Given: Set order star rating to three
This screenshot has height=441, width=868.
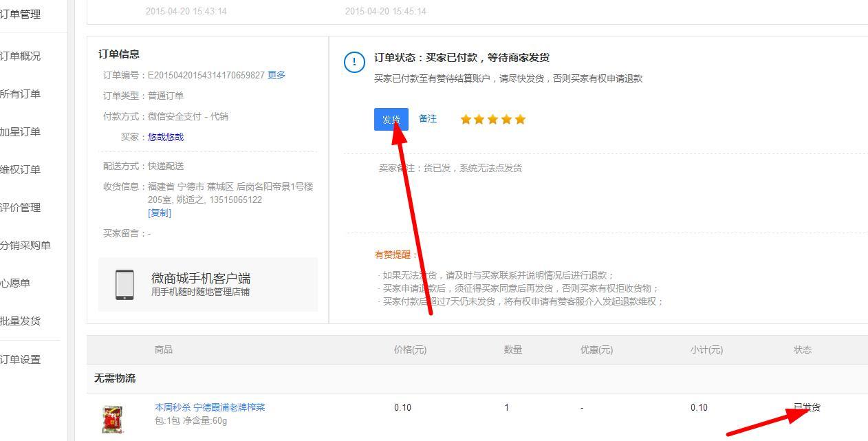Looking at the screenshot, I should pyautogui.click(x=493, y=120).
